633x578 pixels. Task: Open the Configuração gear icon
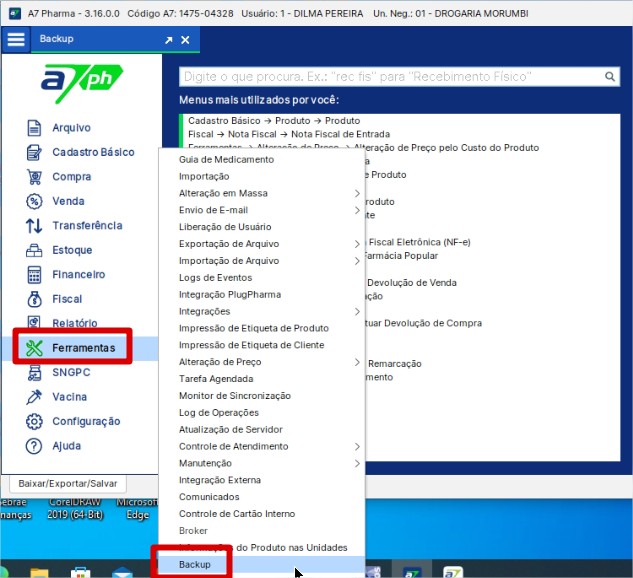click(33, 422)
